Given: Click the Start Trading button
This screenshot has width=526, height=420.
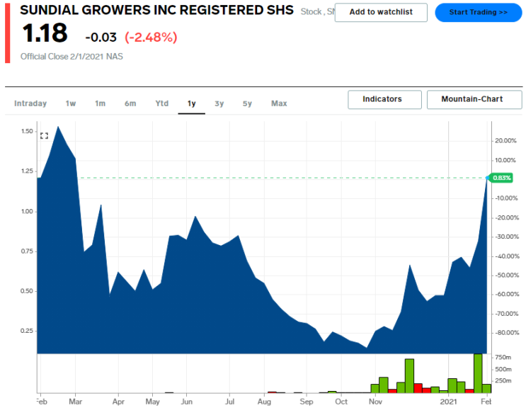Looking at the screenshot, I should pos(479,13).
